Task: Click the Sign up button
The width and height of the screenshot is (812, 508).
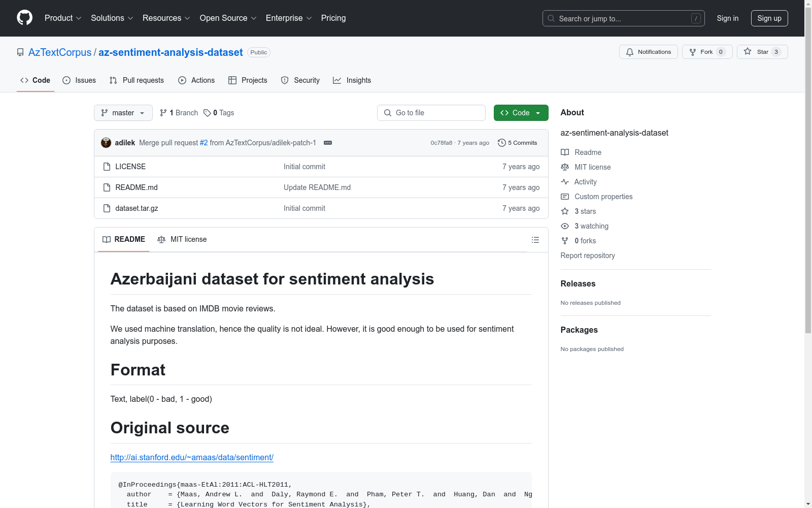Action: (x=769, y=18)
